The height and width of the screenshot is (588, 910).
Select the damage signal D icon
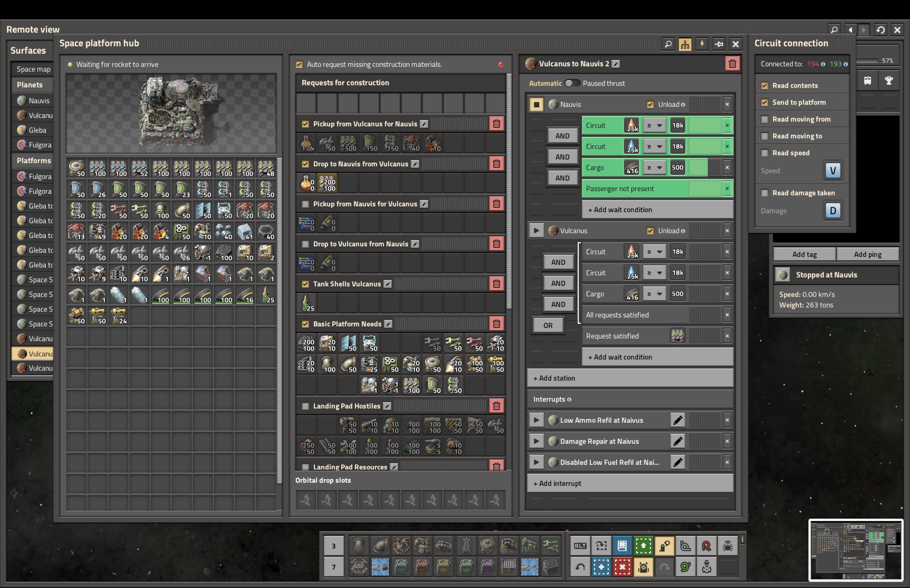(833, 210)
